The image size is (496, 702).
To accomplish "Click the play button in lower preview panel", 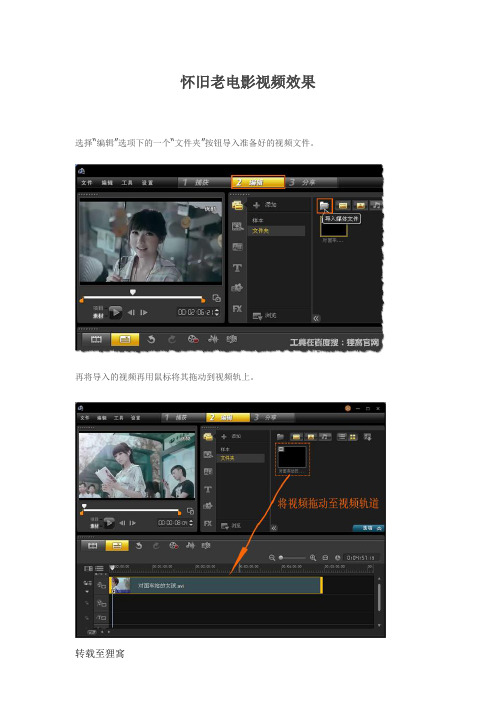I will tap(109, 523).
